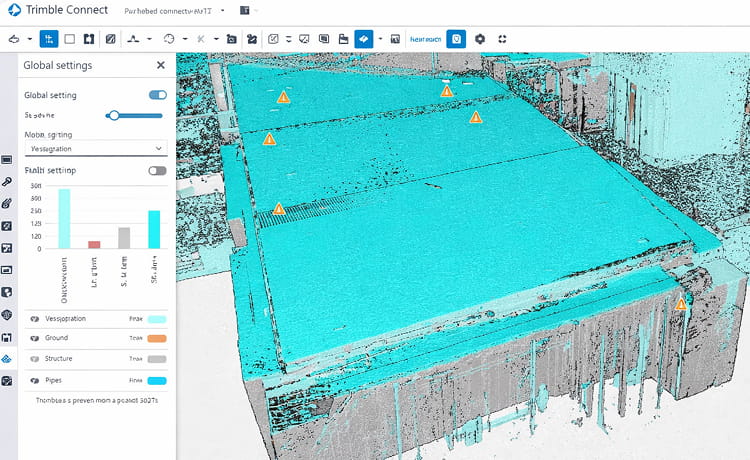The height and width of the screenshot is (460, 750).
Task: Click the back arrow icon in the toolbar
Action: point(14,39)
